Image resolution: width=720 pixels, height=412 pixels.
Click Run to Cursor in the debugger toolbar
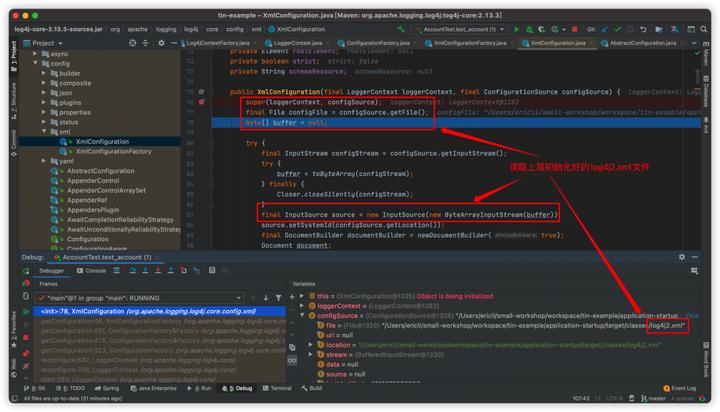(197, 271)
